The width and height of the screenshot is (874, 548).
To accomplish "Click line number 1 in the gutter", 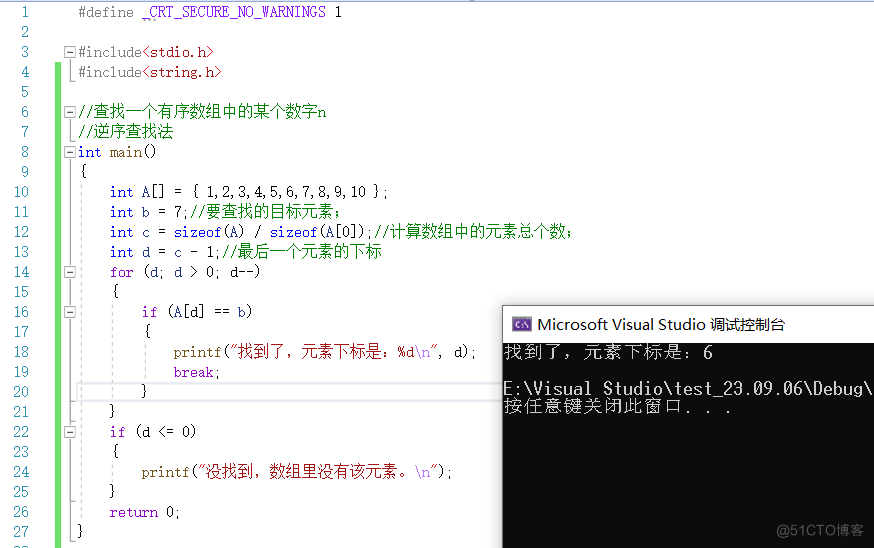I will click(x=25, y=12).
